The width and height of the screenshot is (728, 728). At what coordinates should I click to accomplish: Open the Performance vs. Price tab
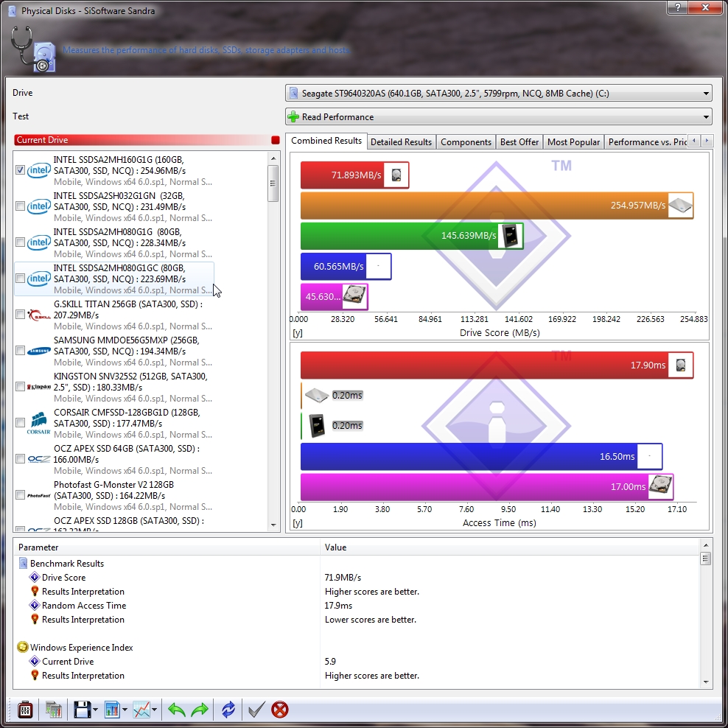(x=647, y=142)
